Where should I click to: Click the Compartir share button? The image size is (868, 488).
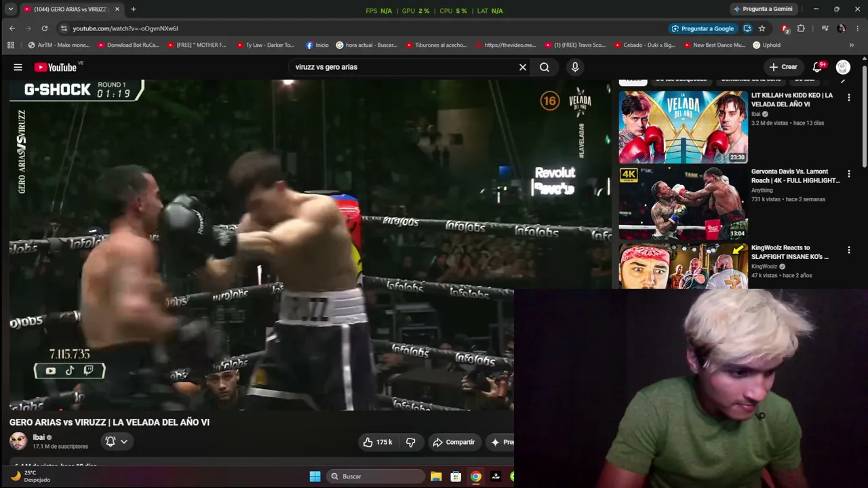coord(454,442)
